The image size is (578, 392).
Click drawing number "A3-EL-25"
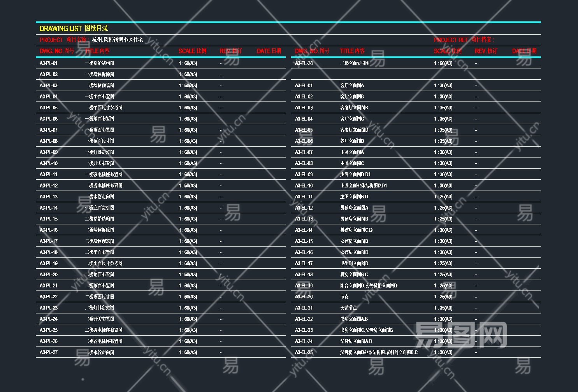click(304, 352)
